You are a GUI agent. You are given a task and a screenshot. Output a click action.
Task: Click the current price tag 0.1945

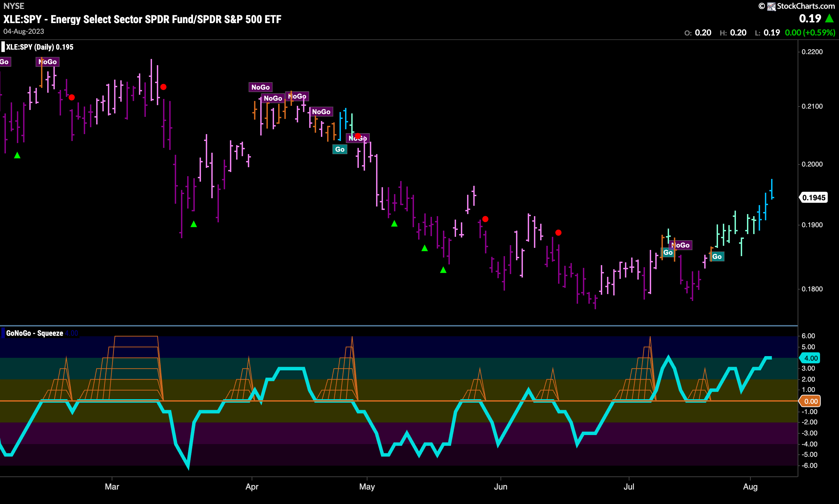(813, 198)
